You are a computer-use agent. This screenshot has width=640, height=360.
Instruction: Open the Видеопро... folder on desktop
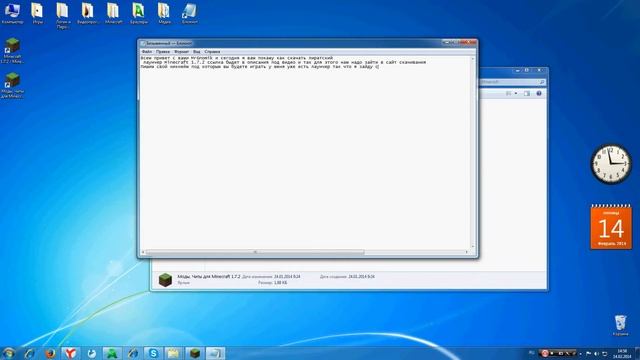click(87, 13)
